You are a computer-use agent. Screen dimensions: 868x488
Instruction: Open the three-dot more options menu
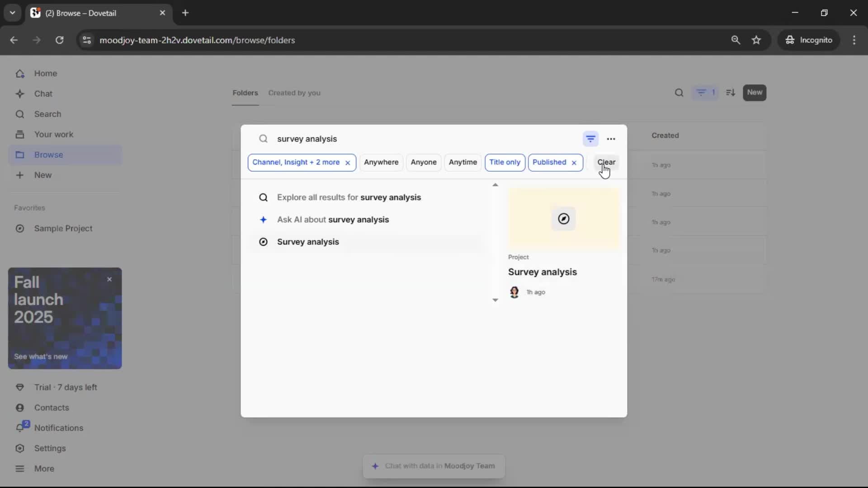click(611, 139)
